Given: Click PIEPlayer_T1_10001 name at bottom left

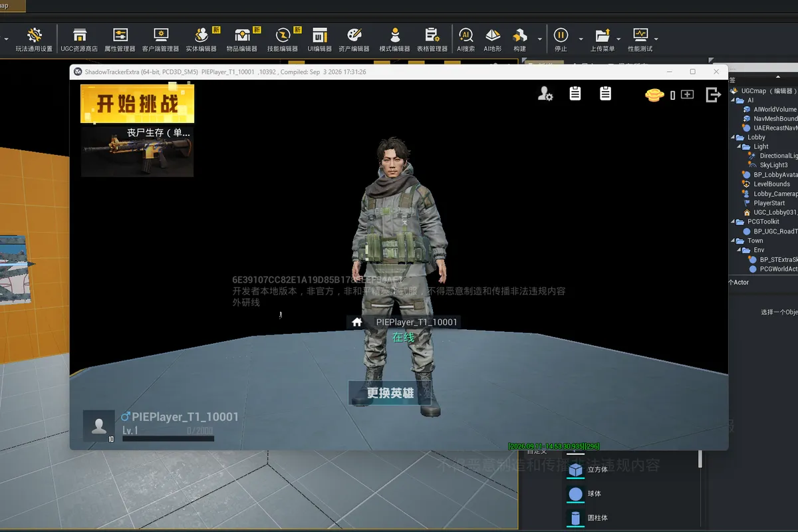Looking at the screenshot, I should coord(185,417).
